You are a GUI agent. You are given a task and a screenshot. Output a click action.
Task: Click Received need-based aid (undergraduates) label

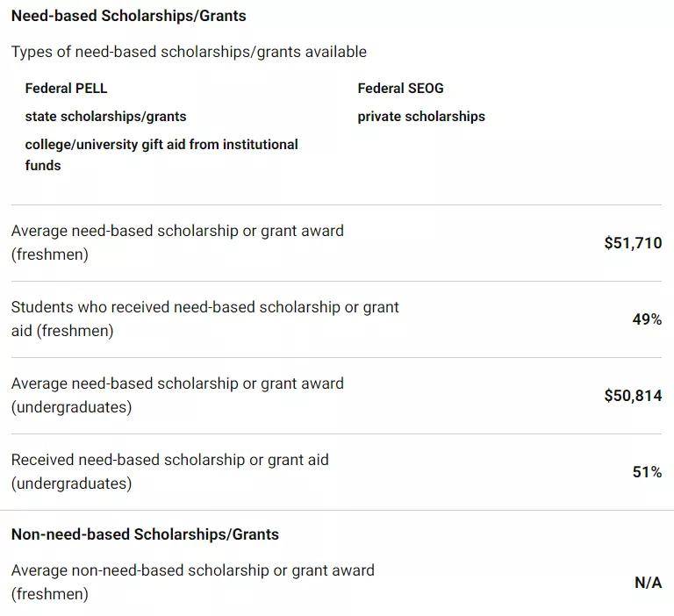pyautogui.click(x=170, y=471)
